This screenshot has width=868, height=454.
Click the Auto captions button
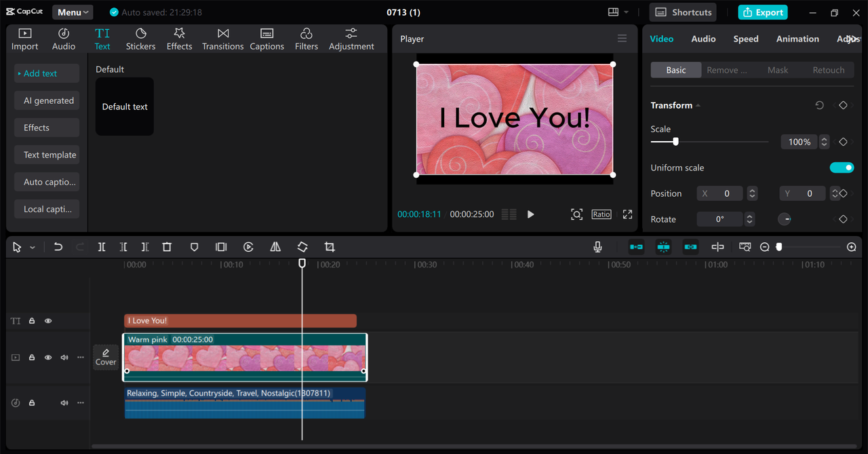pos(47,182)
